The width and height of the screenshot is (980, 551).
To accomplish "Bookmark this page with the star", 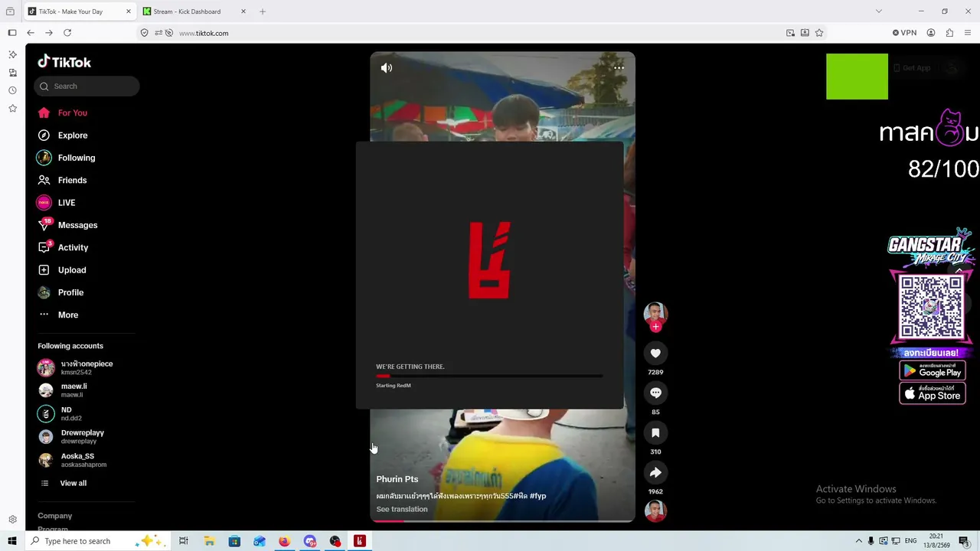I will pyautogui.click(x=819, y=33).
